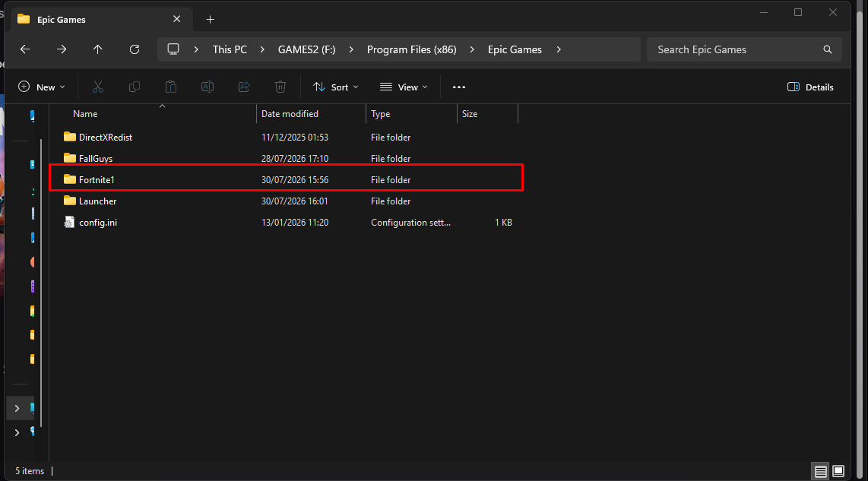Viewport: 868px width, 481px height.
Task: Click the 1 KB size cell
Action: click(x=503, y=222)
